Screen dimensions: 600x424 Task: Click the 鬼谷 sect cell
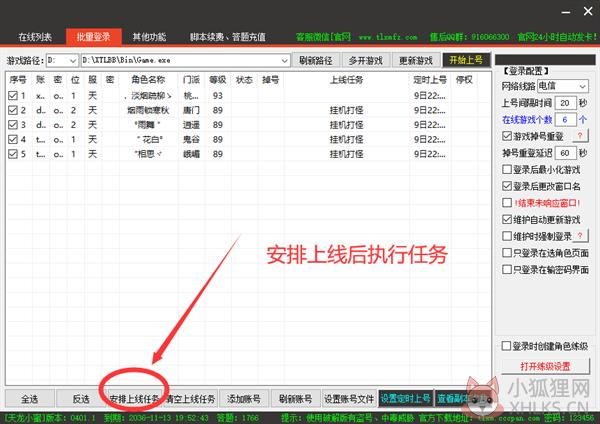tap(191, 139)
